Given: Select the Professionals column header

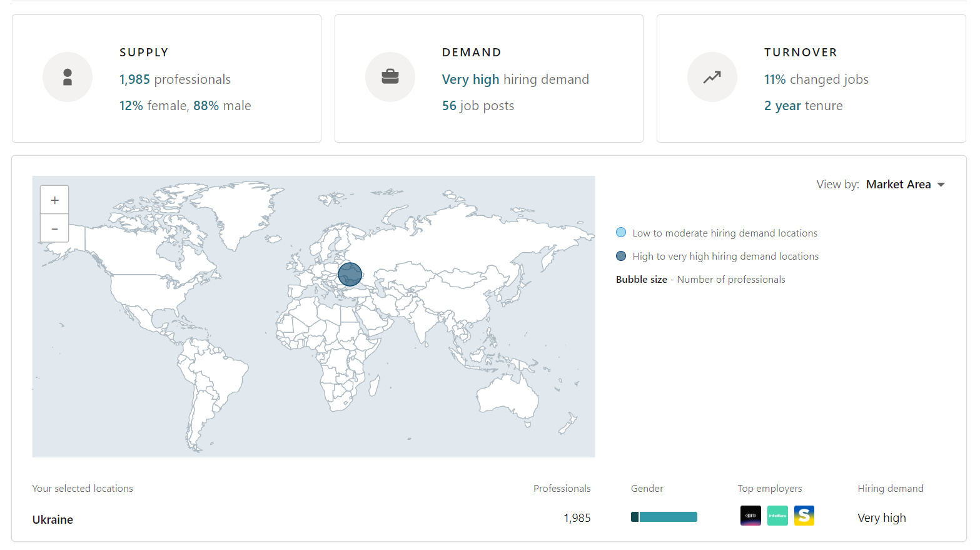Looking at the screenshot, I should pos(562,488).
